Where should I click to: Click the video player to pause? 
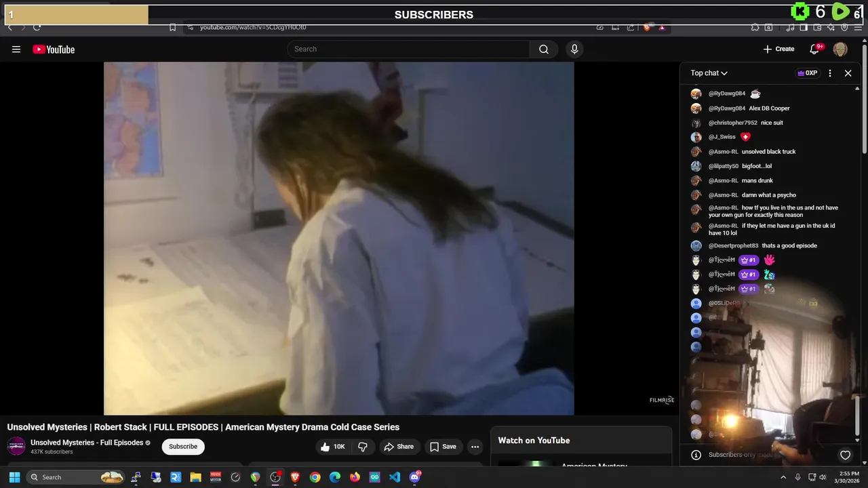(338, 238)
